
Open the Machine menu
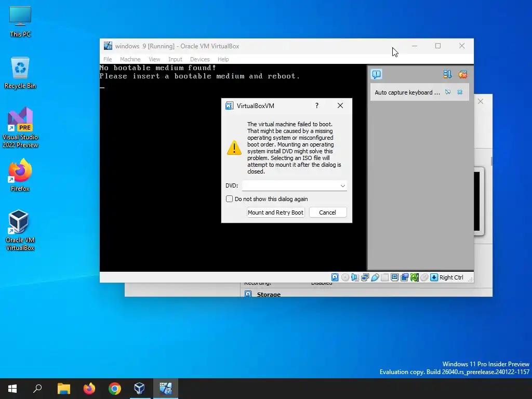[130, 59]
